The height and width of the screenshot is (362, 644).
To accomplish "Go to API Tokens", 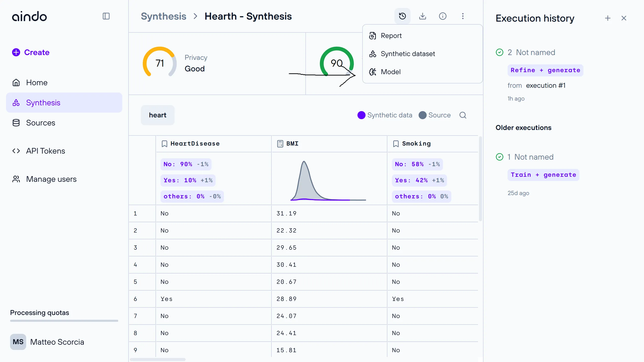I will click(64, 151).
